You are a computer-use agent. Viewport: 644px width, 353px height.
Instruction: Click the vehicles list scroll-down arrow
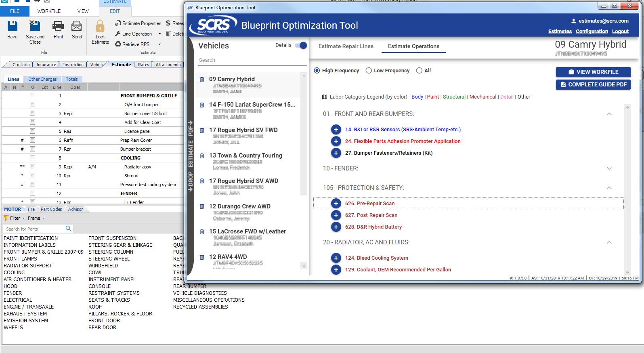pyautogui.click(x=304, y=265)
